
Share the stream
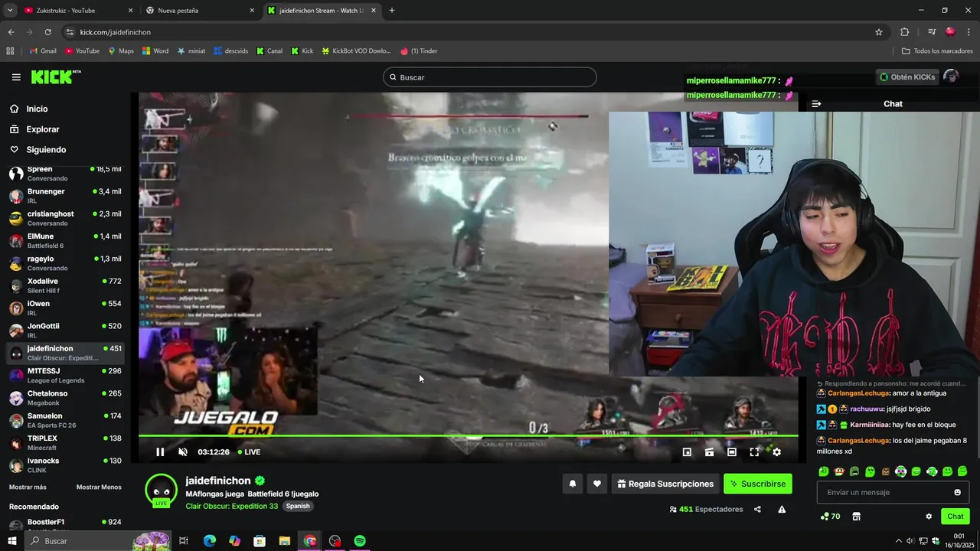(x=757, y=509)
